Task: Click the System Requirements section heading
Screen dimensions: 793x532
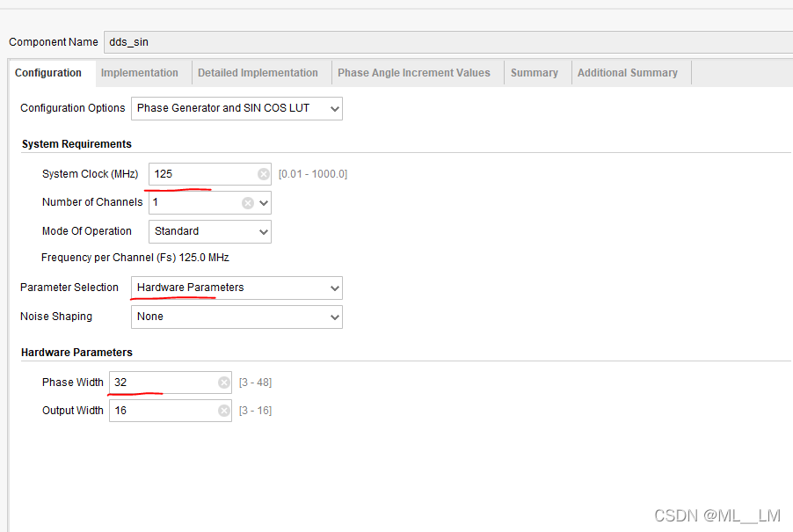Action: pos(76,144)
